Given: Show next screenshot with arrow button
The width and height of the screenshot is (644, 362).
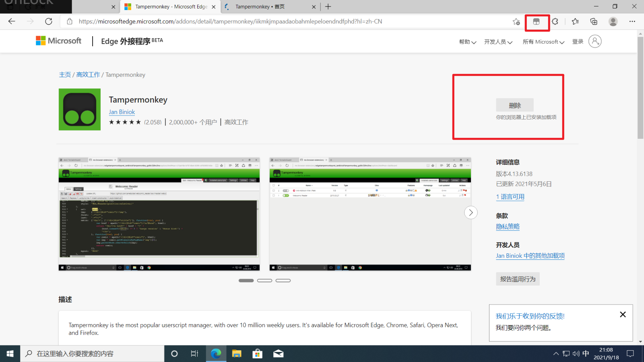Looking at the screenshot, I should (x=471, y=212).
